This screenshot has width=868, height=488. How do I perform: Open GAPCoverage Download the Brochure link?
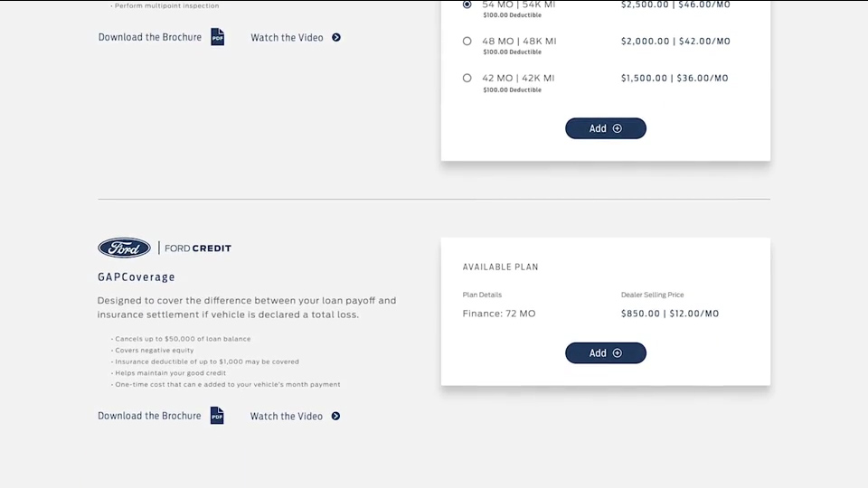(149, 416)
